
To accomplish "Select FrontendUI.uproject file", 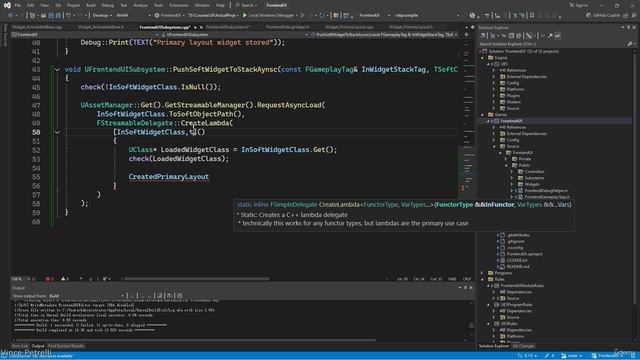I will coord(524,254).
